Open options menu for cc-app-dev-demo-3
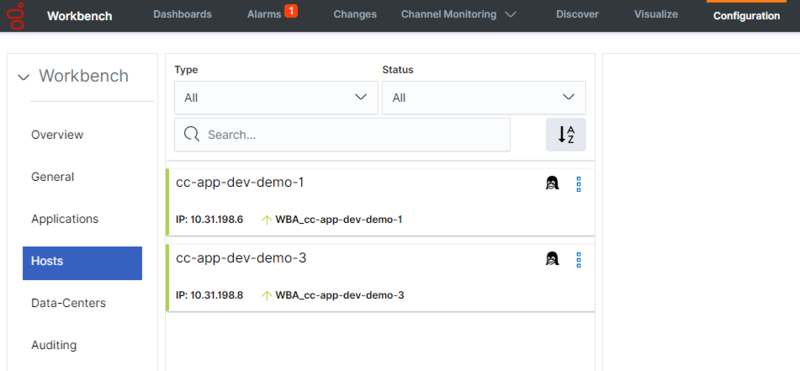This screenshot has height=371, width=800. point(579,260)
